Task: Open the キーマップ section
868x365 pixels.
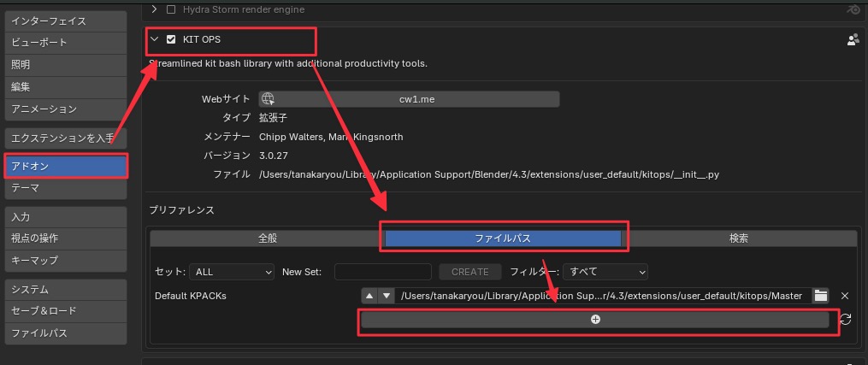Action: tap(66, 260)
